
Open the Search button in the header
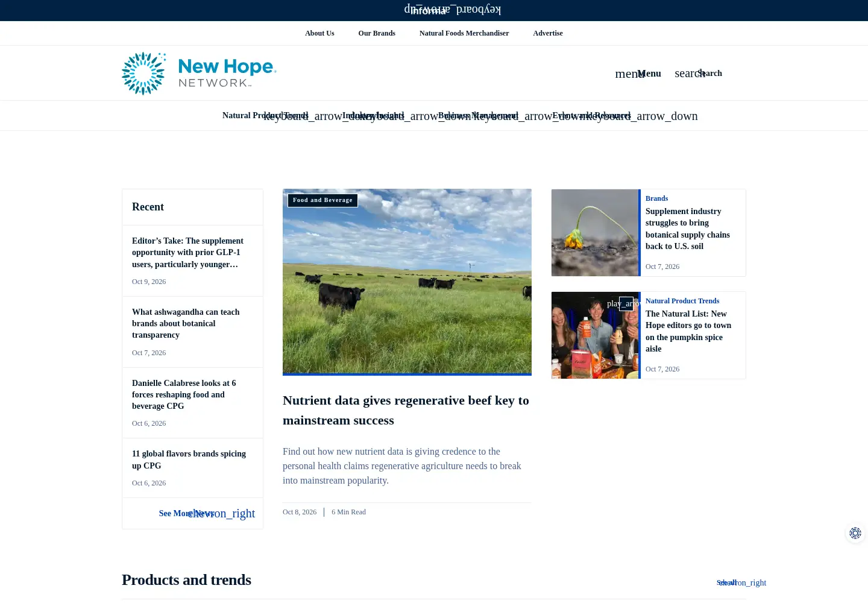pos(698,74)
